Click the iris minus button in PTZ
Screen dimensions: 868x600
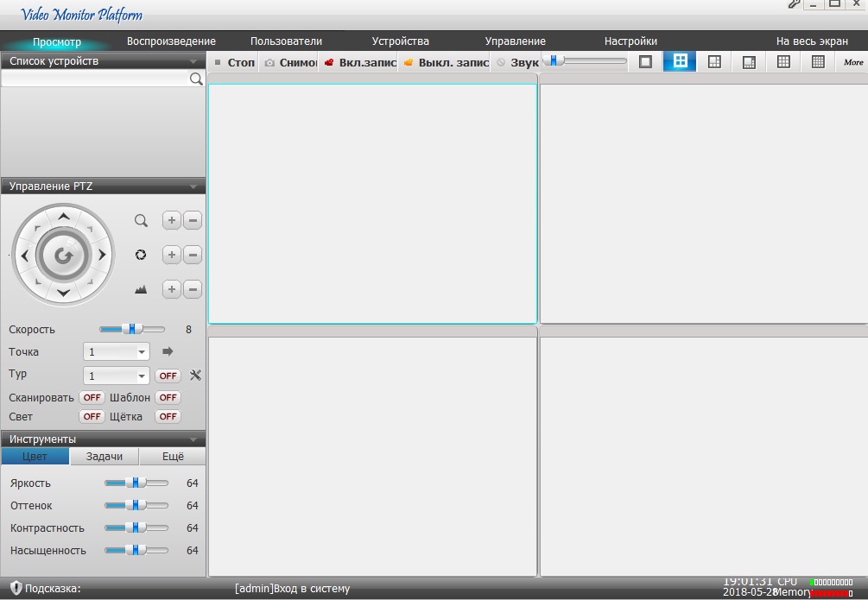[x=193, y=290]
